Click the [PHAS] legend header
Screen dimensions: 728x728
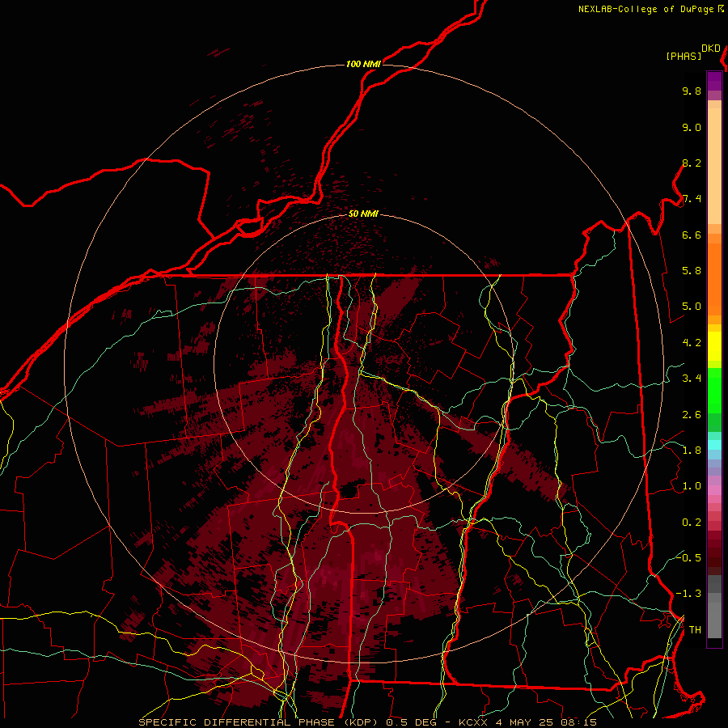tap(684, 56)
